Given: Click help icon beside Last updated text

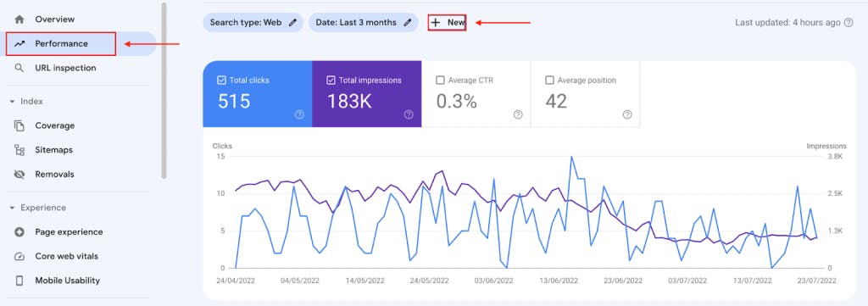Looking at the screenshot, I should [849, 23].
